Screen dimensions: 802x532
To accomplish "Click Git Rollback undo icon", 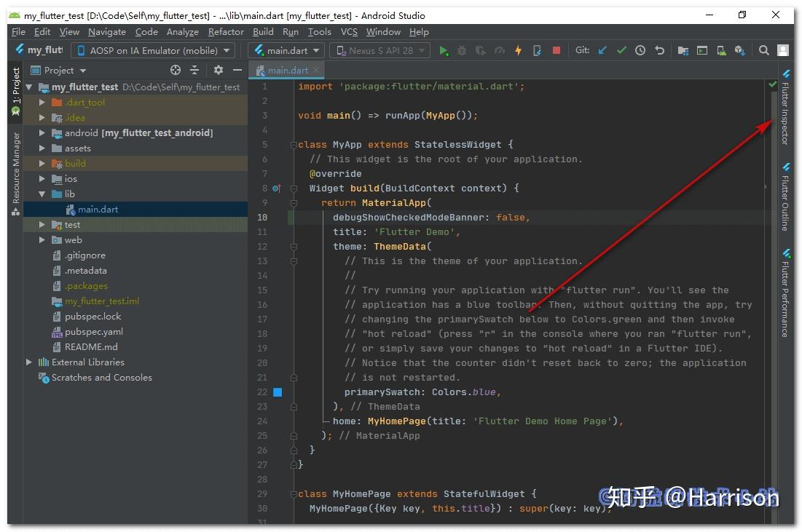I will coord(660,50).
